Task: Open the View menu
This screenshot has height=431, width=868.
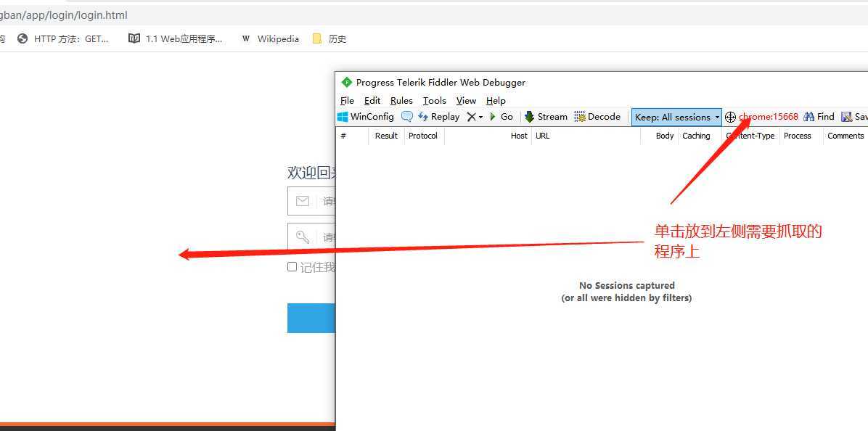Action: coord(466,101)
